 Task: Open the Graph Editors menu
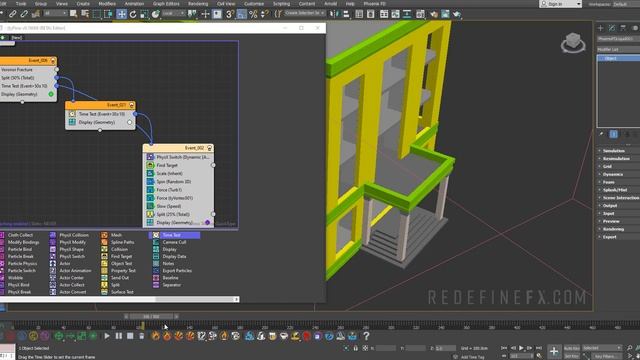click(166, 4)
